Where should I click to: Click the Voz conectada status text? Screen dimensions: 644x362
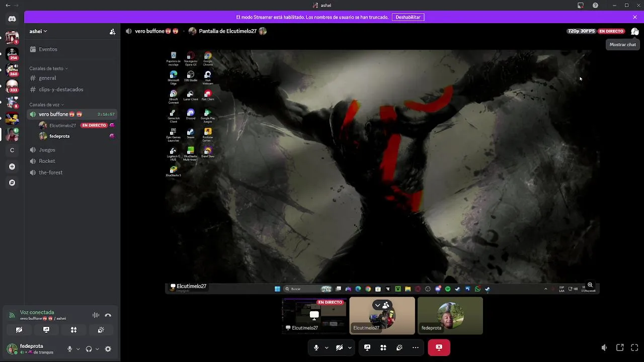coord(37,312)
